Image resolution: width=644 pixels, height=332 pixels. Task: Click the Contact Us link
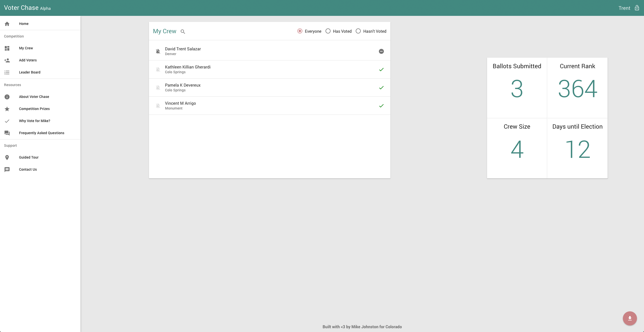(28, 169)
